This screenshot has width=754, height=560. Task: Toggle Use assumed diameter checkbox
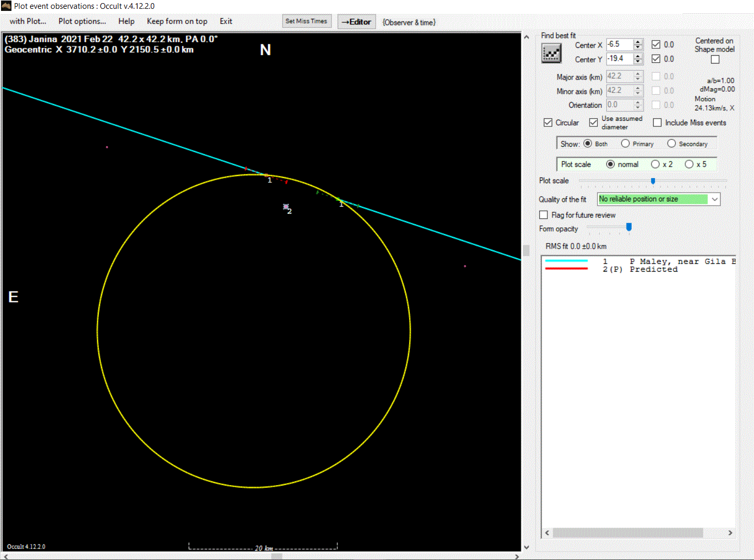(x=593, y=122)
